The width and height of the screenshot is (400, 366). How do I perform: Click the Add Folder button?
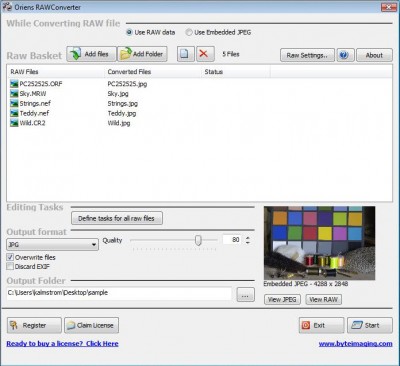tap(142, 54)
